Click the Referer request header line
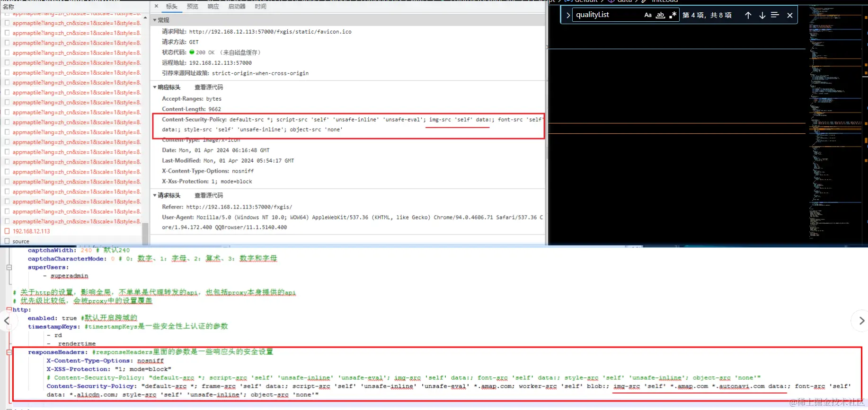868x410 pixels. click(227, 207)
